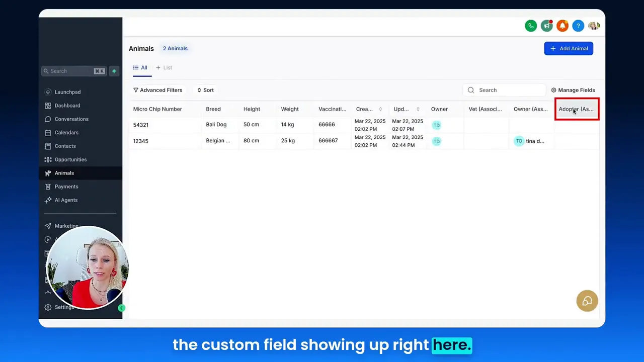644x362 pixels.
Task: Switch to the All tab
Action: [x=142, y=67]
